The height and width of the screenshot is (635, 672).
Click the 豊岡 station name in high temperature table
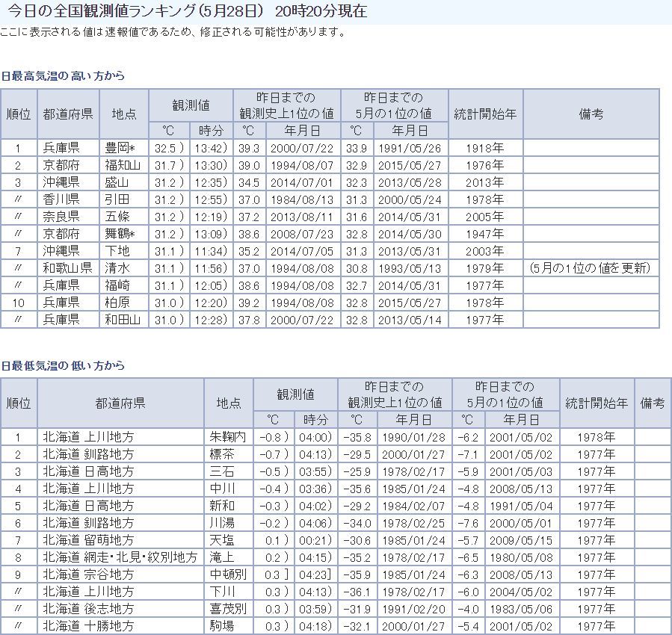123,148
